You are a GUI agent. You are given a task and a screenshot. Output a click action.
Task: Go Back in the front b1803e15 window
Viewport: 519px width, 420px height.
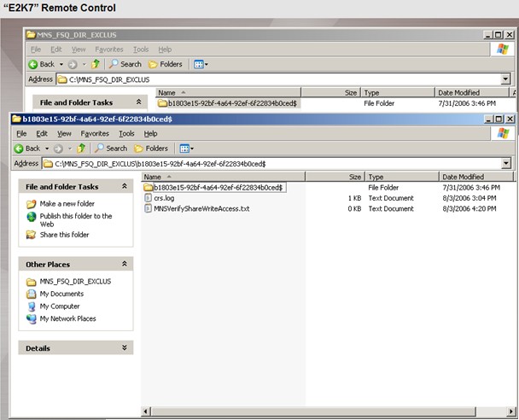27,149
